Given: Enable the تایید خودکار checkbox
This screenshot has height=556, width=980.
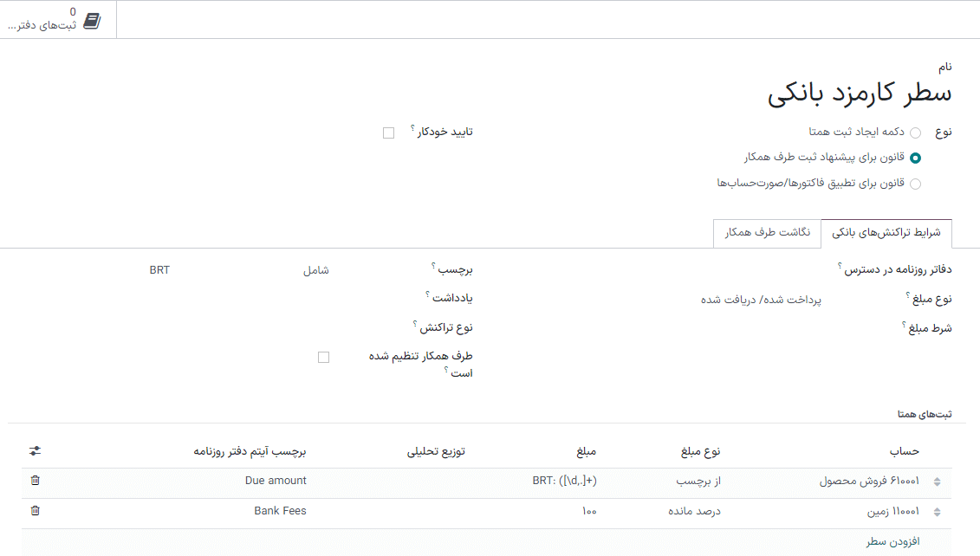Looking at the screenshot, I should pos(387,132).
